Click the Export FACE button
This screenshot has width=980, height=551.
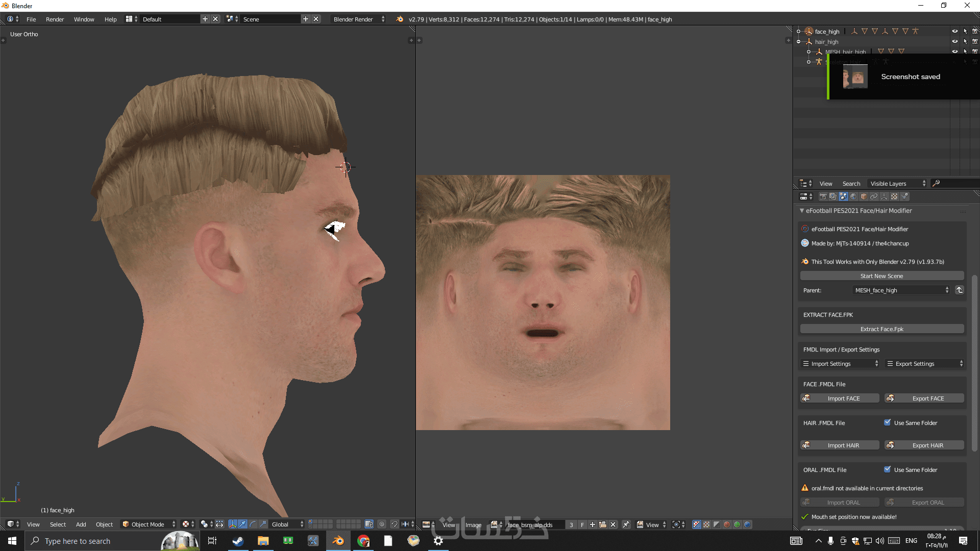click(x=924, y=398)
